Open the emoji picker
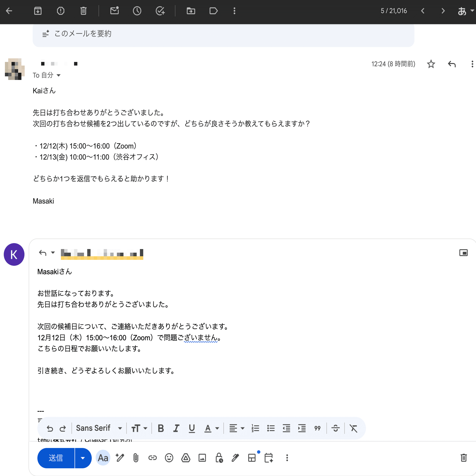476x476 pixels. pos(169,458)
